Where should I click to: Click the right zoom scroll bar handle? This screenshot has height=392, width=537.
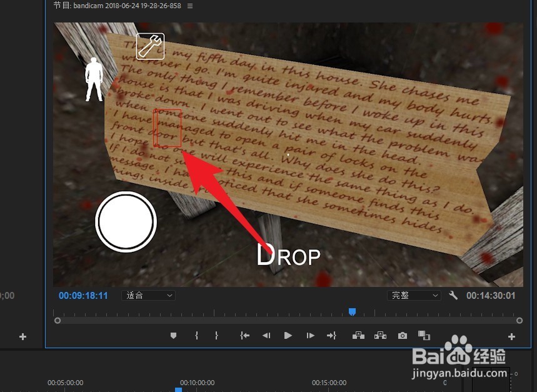click(x=519, y=321)
